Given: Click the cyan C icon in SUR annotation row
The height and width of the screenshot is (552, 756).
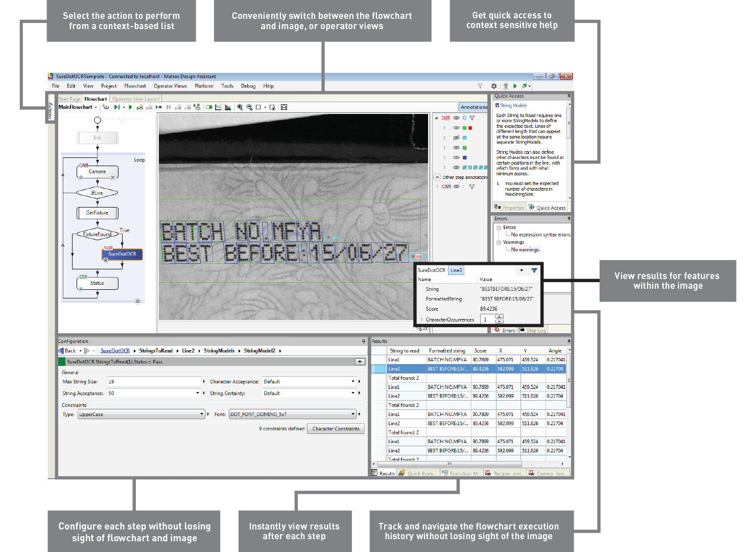Looking at the screenshot, I should pos(464,118).
